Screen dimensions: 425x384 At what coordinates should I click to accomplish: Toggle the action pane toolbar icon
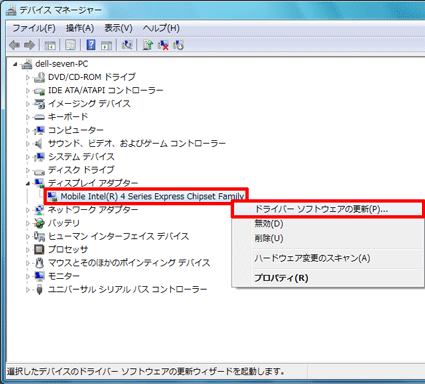(x=106, y=45)
